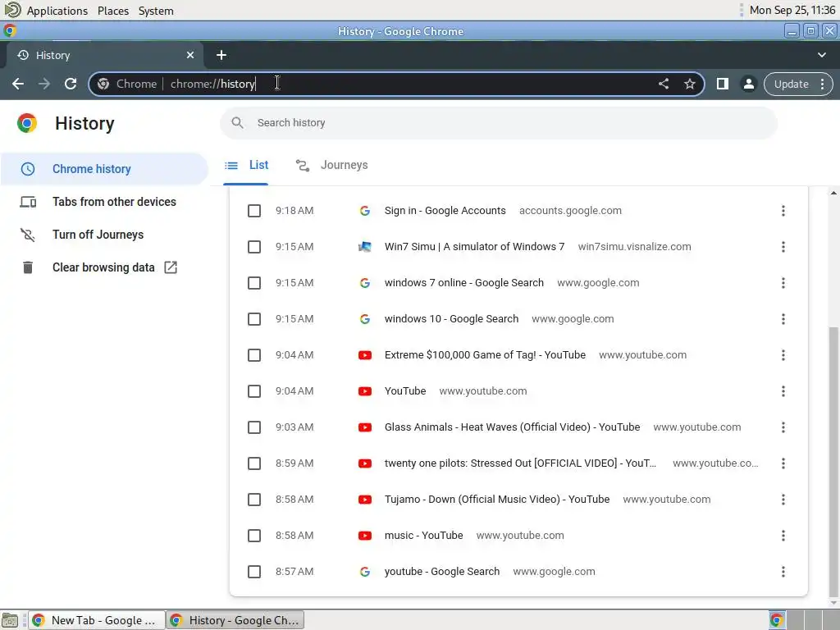Open windows 7 online - Google Search link
This screenshot has width=840, height=630.
coord(464,283)
